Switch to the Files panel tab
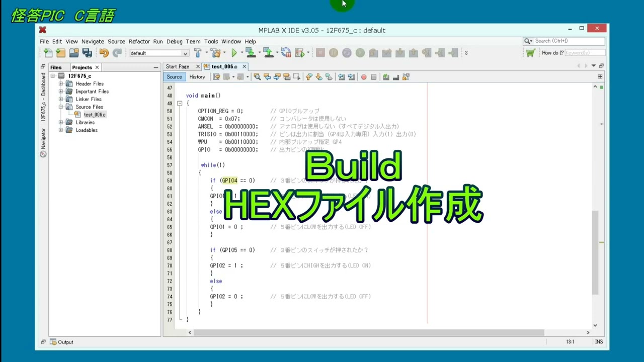 click(55, 67)
